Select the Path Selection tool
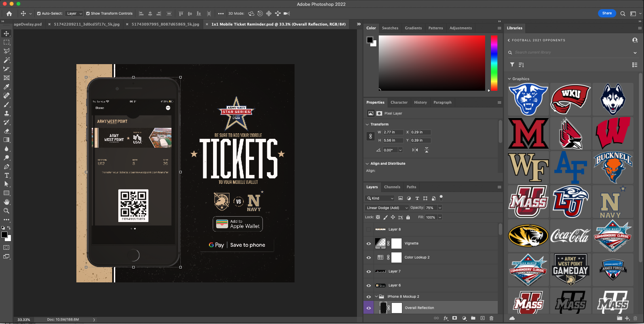This screenshot has width=644, height=324. click(6, 184)
